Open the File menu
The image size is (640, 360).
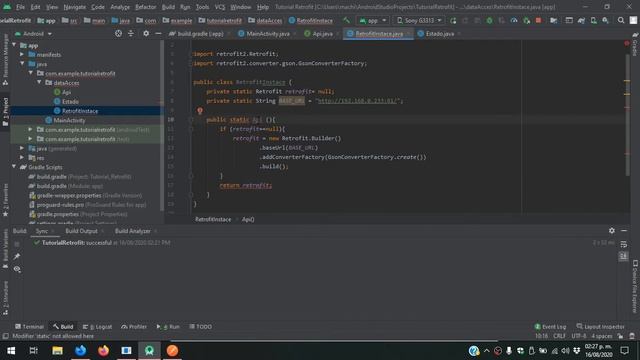coord(20,7)
